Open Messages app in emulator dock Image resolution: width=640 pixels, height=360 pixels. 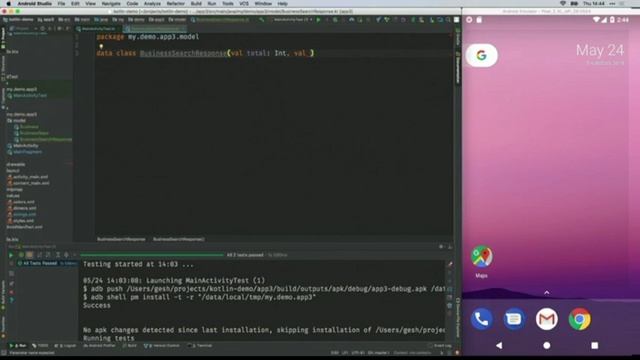pyautogui.click(x=514, y=319)
